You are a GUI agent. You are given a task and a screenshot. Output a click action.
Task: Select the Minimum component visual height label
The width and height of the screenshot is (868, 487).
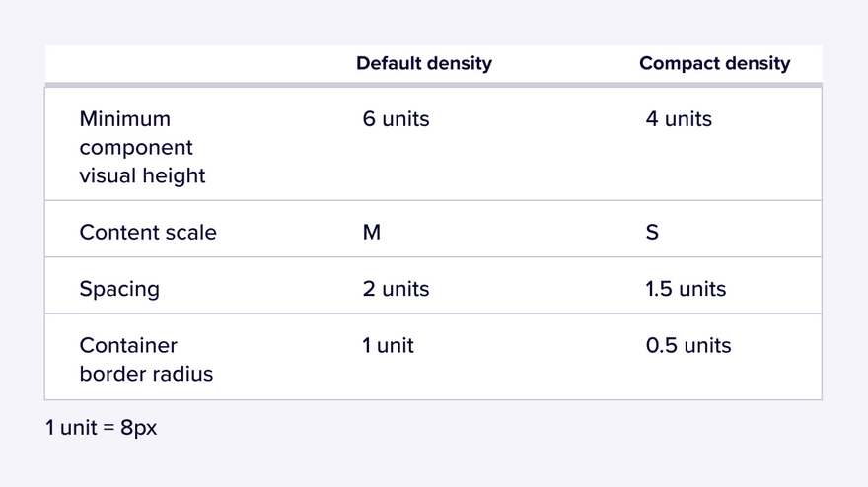142,147
